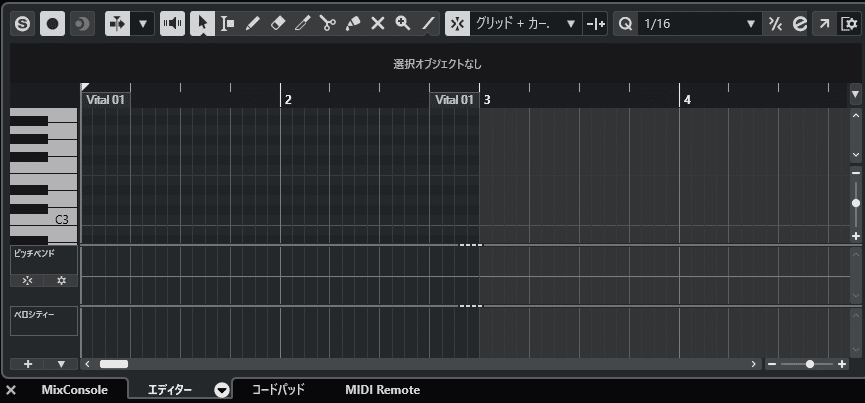865x403 pixels.
Task: Click the 選択オブジェクトなし info line
Action: 437,64
